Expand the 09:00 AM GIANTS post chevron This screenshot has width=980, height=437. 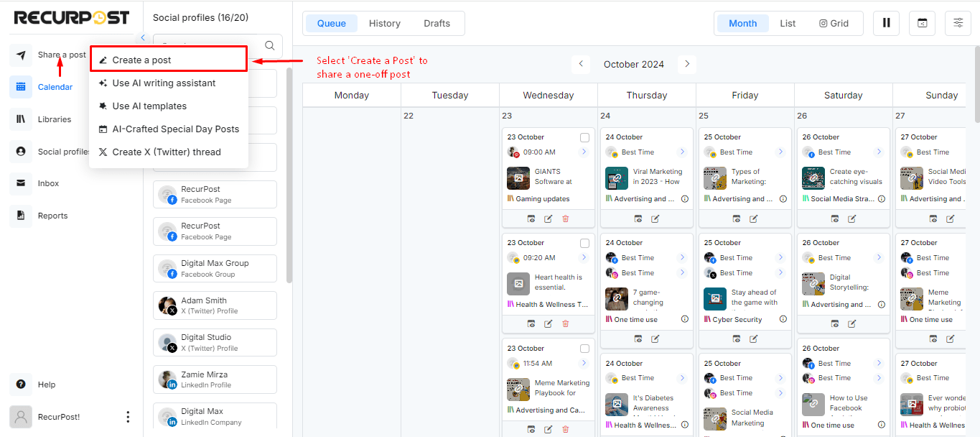click(x=584, y=152)
